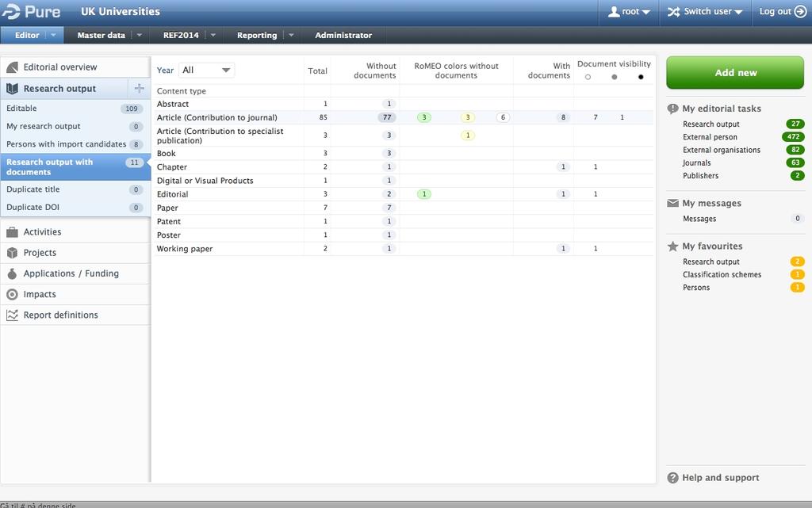This screenshot has width=812, height=508.
Task: Select the grey dot document visibility icon
Action: pos(615,77)
